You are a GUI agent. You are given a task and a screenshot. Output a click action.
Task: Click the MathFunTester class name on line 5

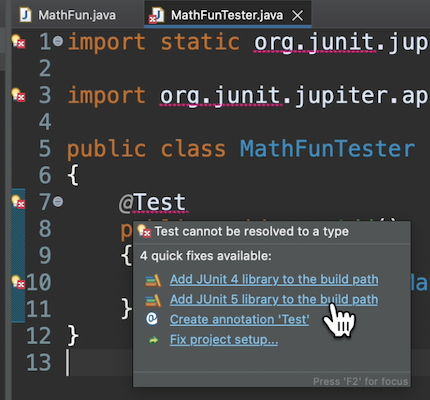(328, 149)
